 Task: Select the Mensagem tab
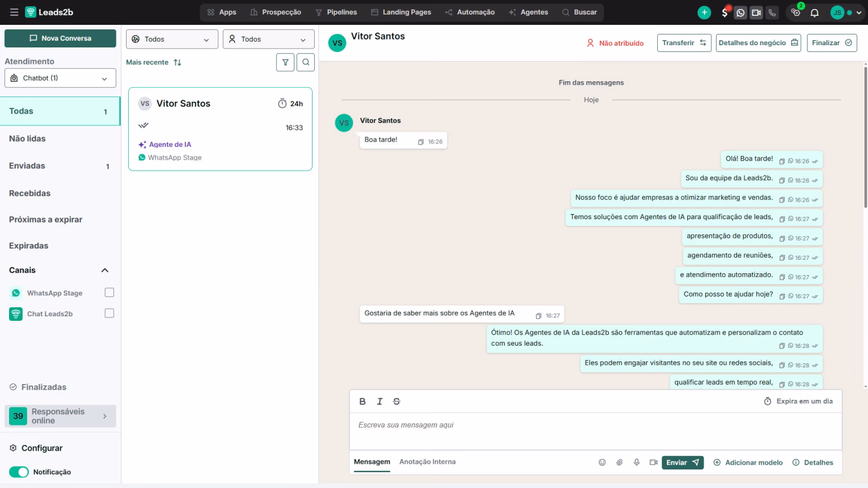[372, 461]
